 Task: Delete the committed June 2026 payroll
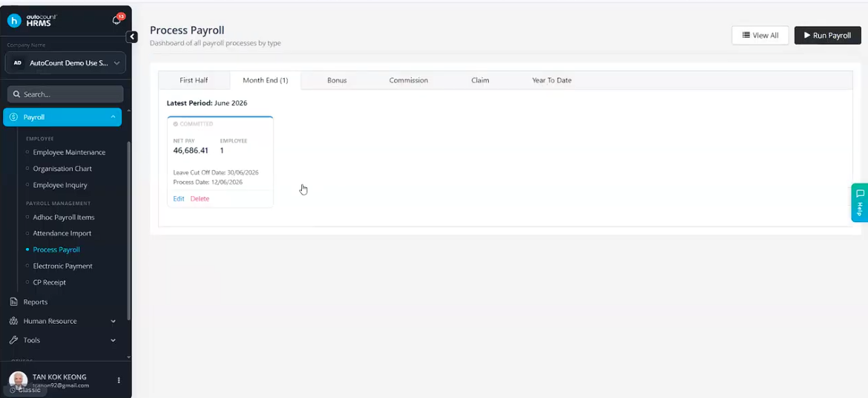click(200, 198)
